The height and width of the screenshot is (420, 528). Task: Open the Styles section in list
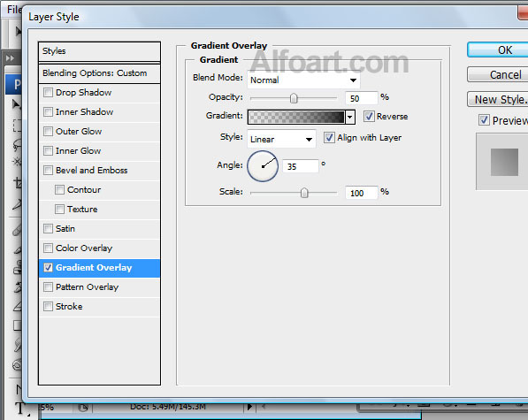tap(99, 51)
